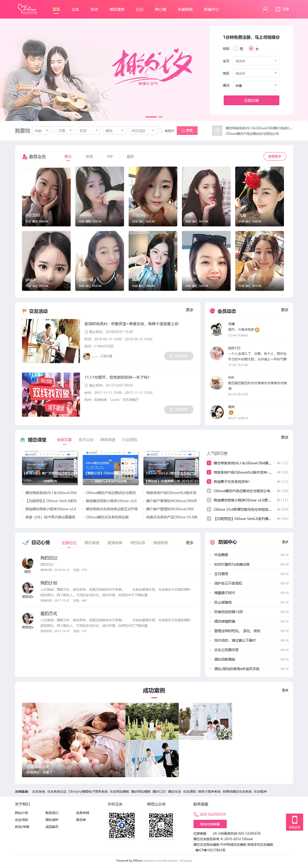Open cat avatar of member hhh
Screen dimensions: 308x868
(216, 383)
